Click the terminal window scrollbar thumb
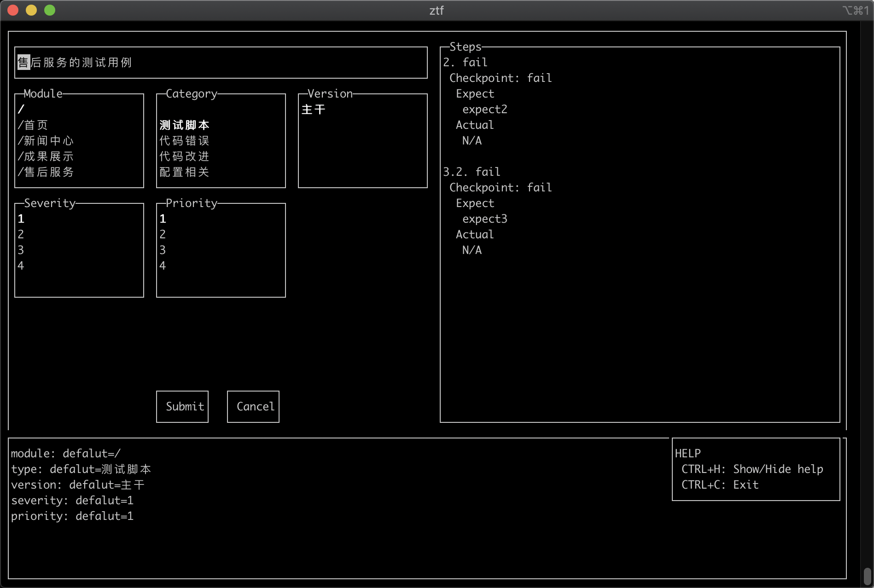 [867, 576]
